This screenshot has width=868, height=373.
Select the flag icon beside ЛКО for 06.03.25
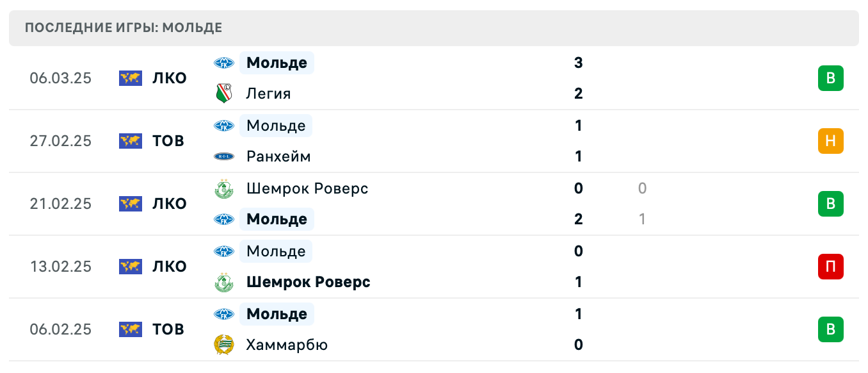[130, 78]
